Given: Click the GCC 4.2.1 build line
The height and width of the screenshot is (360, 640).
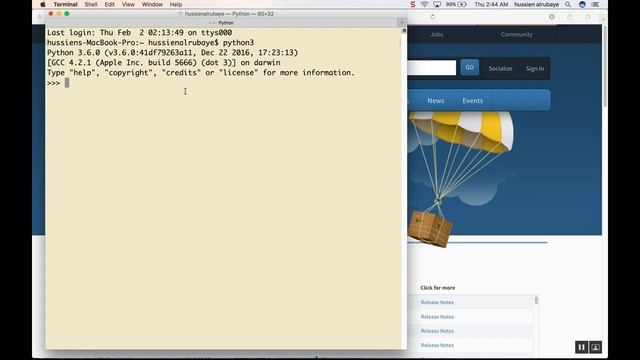Looking at the screenshot, I should tap(164, 63).
